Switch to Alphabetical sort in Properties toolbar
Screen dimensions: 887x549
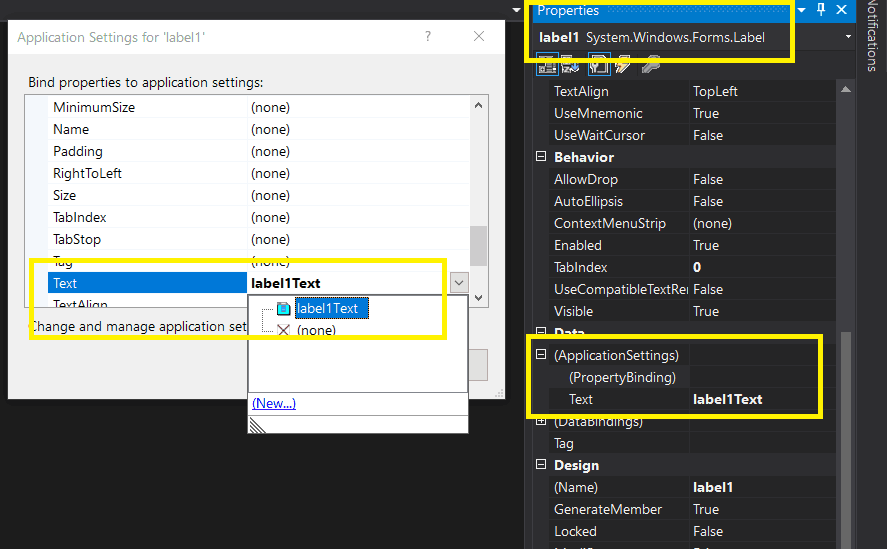(571, 65)
